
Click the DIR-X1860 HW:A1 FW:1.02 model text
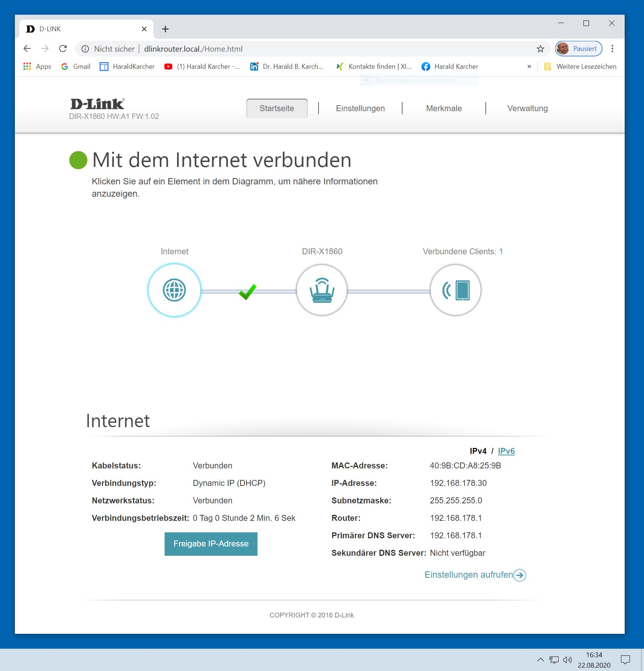pyautogui.click(x=114, y=116)
